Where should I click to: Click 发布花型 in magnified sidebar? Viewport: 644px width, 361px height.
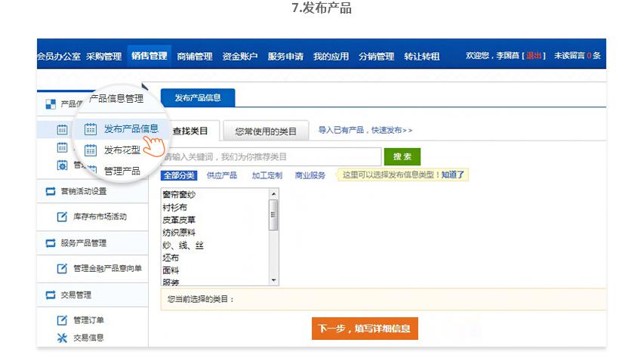[122, 150]
